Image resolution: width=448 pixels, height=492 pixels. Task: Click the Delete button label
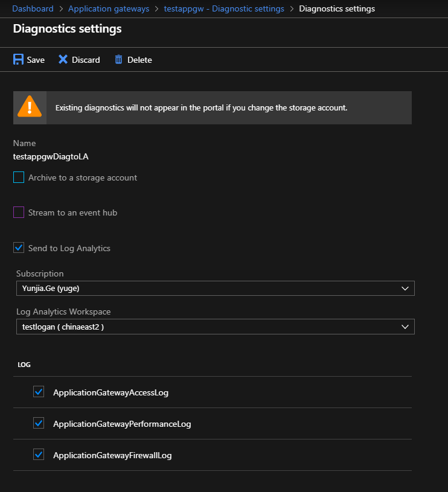tap(139, 60)
